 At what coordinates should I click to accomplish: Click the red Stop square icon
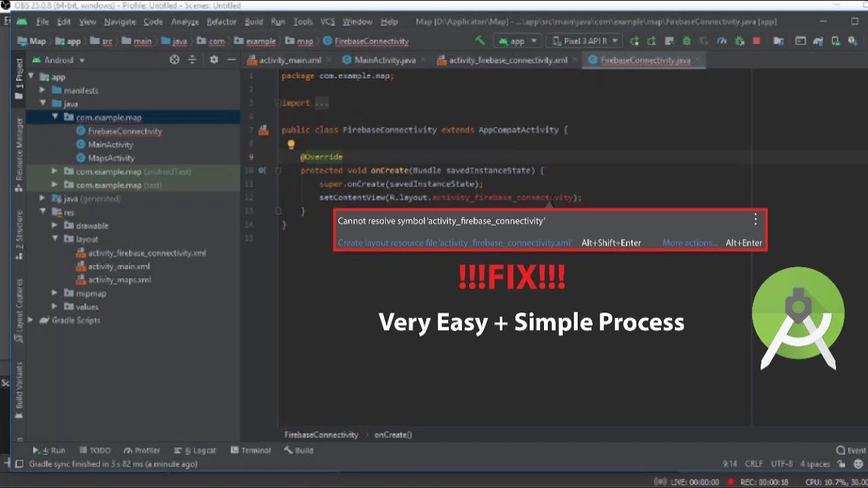click(x=756, y=41)
